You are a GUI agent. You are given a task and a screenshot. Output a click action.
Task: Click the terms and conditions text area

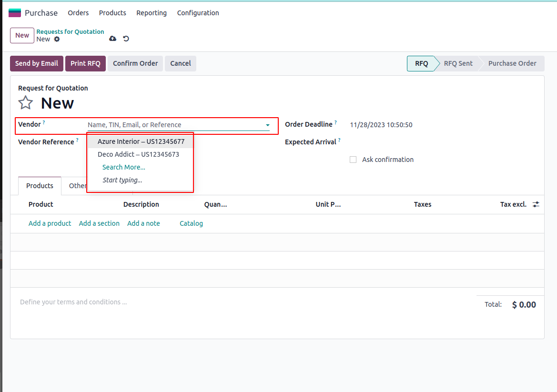click(73, 302)
